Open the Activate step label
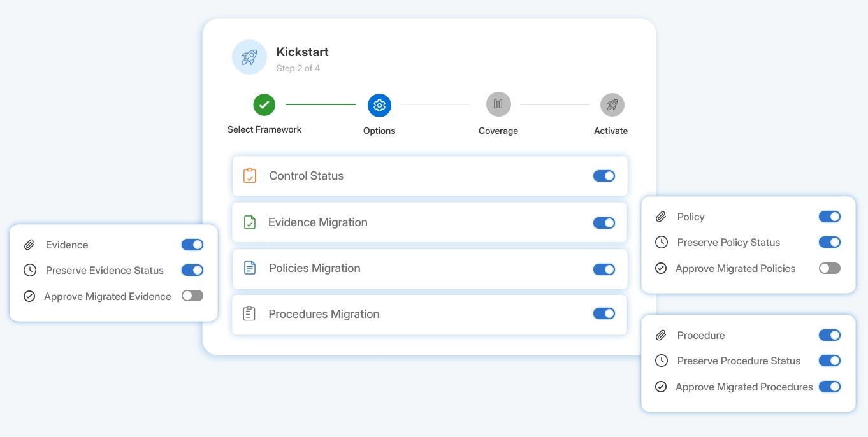Viewport: 868px width, 437px height. pyautogui.click(x=611, y=131)
